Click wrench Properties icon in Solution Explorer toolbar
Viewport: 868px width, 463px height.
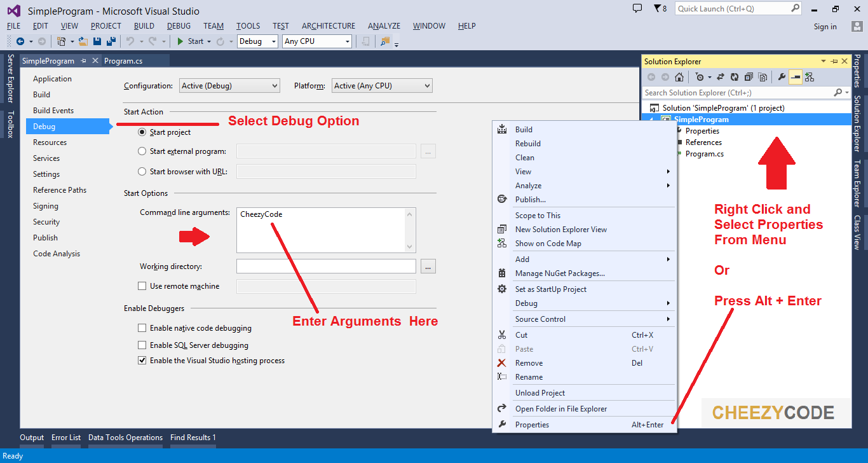tap(782, 77)
